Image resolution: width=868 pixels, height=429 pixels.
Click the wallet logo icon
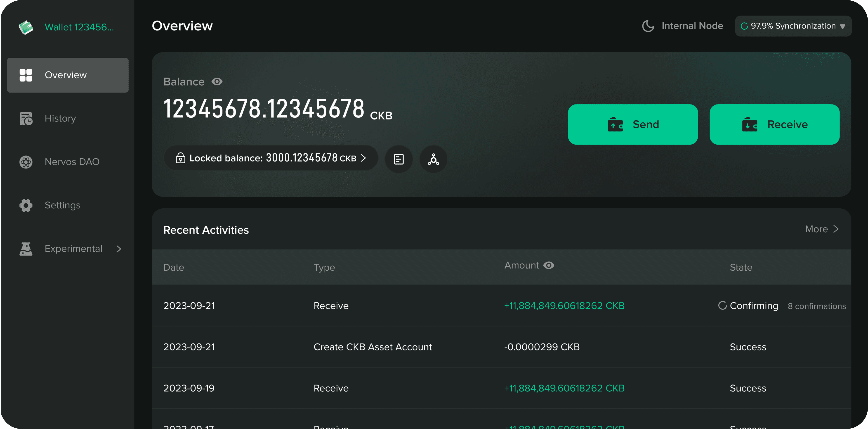[x=26, y=27]
